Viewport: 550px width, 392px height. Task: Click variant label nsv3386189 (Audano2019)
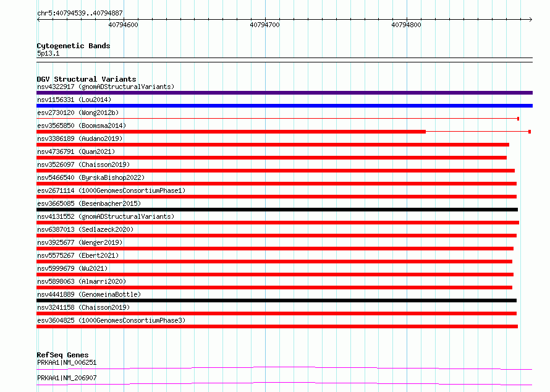[x=80, y=138]
